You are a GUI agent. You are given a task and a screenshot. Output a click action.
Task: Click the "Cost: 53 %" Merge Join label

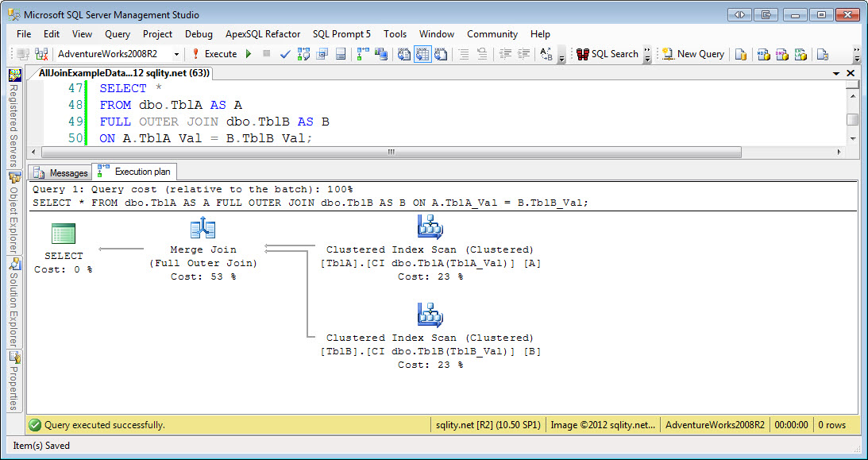point(203,276)
